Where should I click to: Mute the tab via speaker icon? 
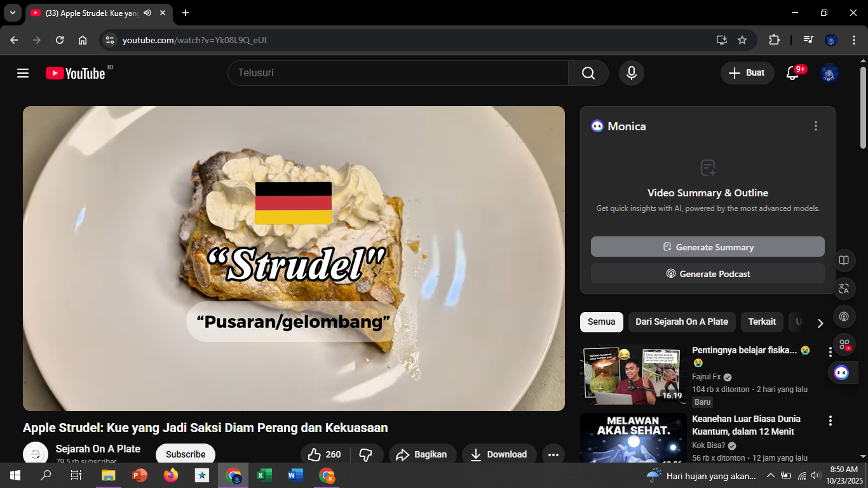pos(147,13)
